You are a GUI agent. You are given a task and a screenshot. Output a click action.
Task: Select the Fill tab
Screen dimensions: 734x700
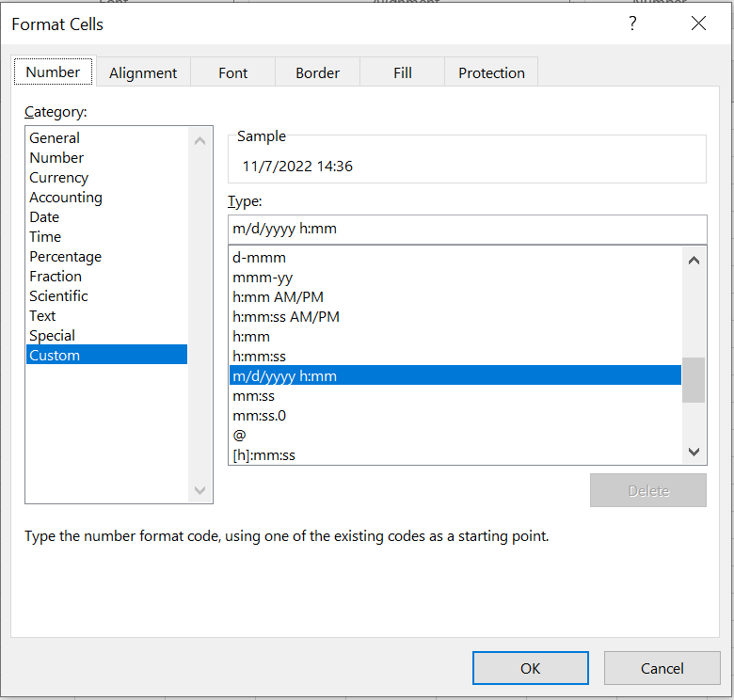click(403, 72)
